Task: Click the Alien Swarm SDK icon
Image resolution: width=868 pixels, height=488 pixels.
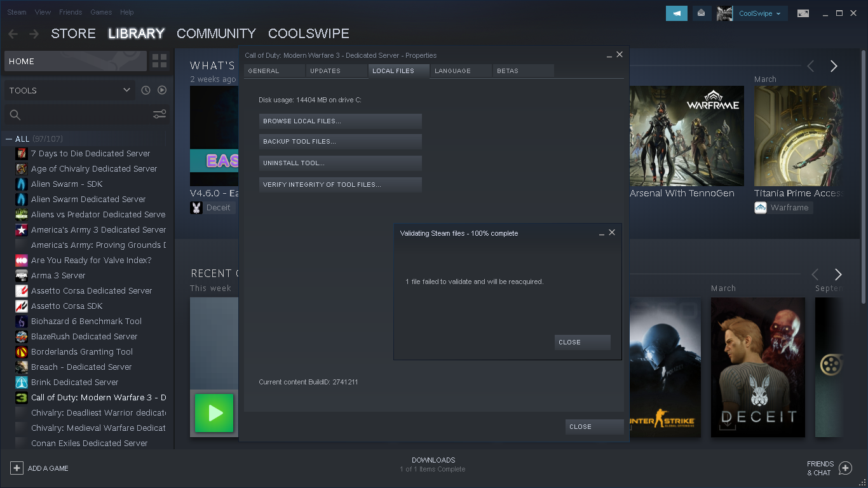Action: point(22,184)
